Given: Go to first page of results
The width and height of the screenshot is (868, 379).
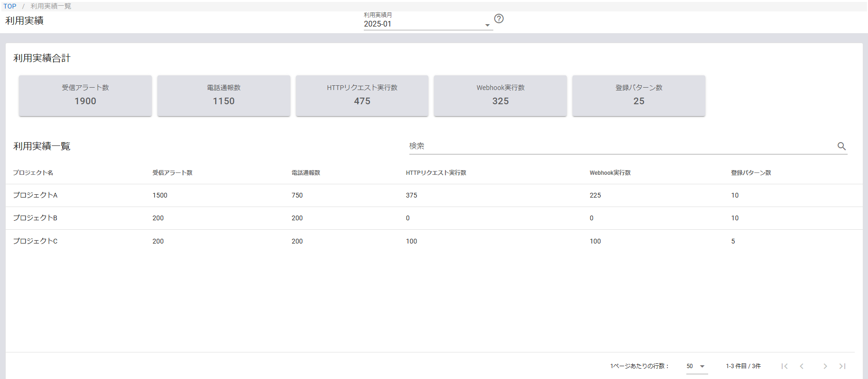Looking at the screenshot, I should pos(785,366).
